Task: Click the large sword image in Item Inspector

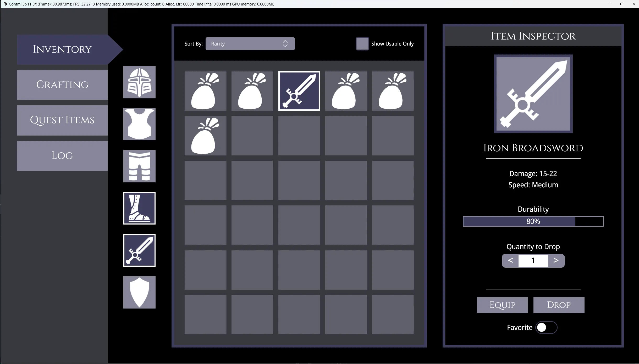Action: (x=533, y=94)
